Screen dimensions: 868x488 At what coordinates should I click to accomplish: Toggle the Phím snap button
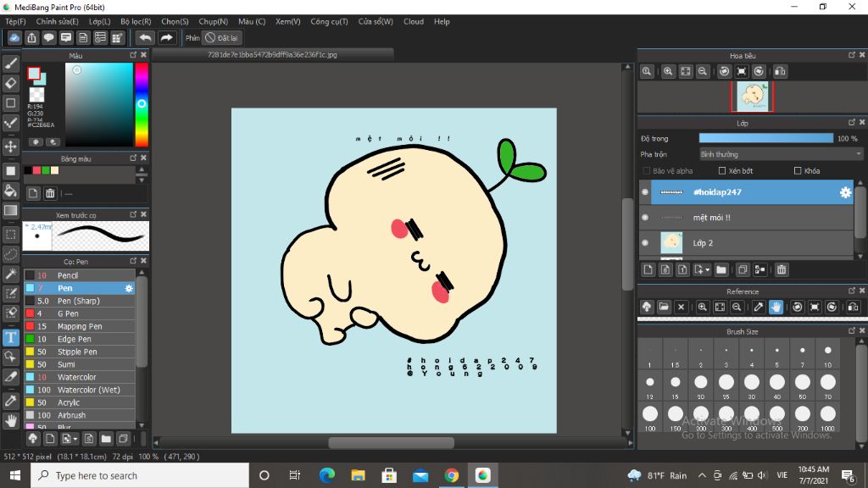pyautogui.click(x=192, y=38)
